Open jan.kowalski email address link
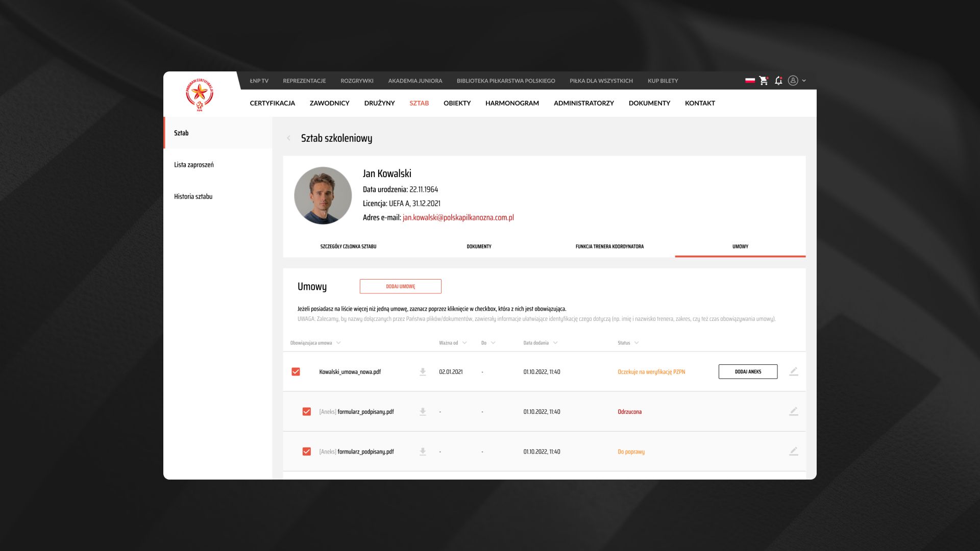Screen dimensions: 980x551 (x=458, y=217)
